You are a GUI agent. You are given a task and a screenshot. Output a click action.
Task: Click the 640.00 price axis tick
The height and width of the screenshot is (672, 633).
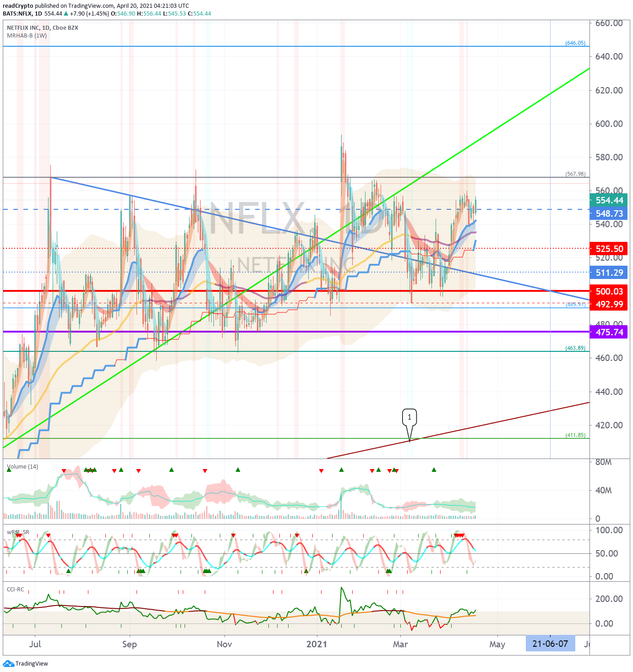[x=609, y=57]
